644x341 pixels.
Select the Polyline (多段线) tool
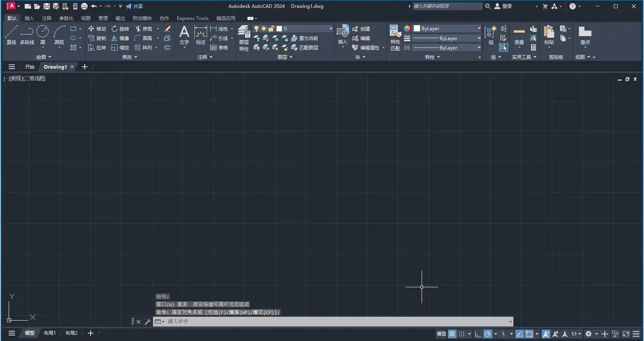[x=27, y=35]
